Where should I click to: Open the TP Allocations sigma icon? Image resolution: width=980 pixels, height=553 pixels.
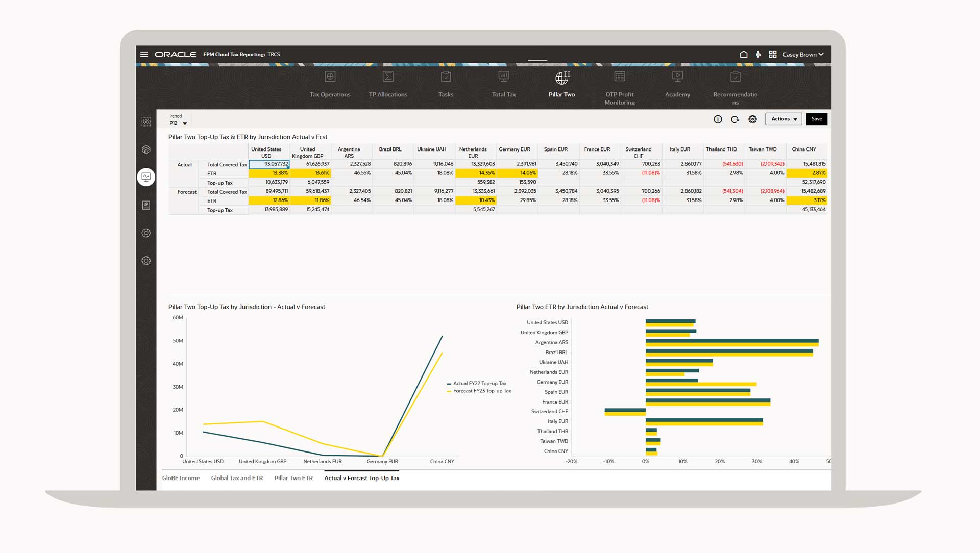pos(388,77)
